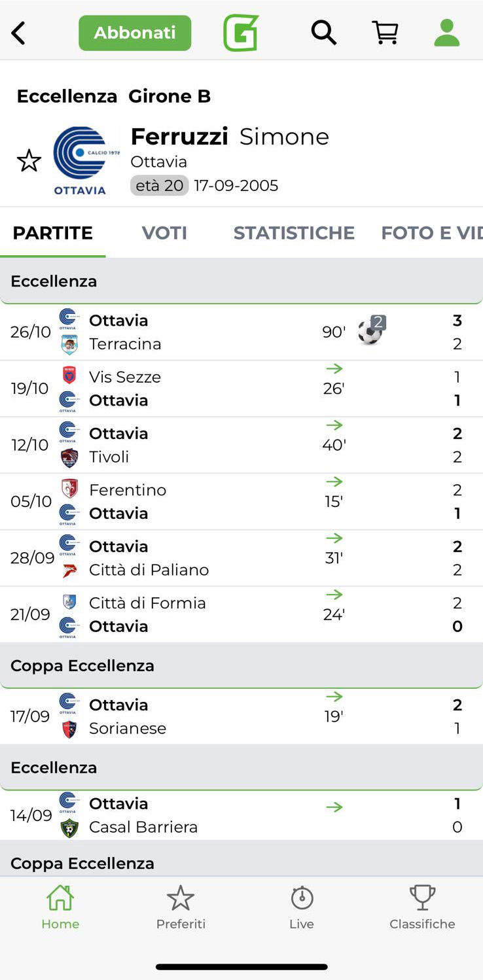The height and width of the screenshot is (980, 483).
Task: Open the user profile icon
Action: pos(447,33)
